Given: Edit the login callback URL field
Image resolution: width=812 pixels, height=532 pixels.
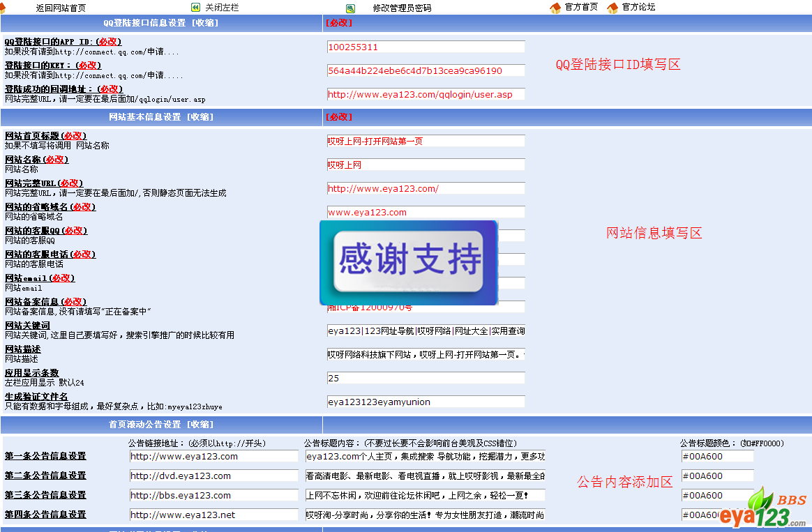Looking at the screenshot, I should coord(426,94).
